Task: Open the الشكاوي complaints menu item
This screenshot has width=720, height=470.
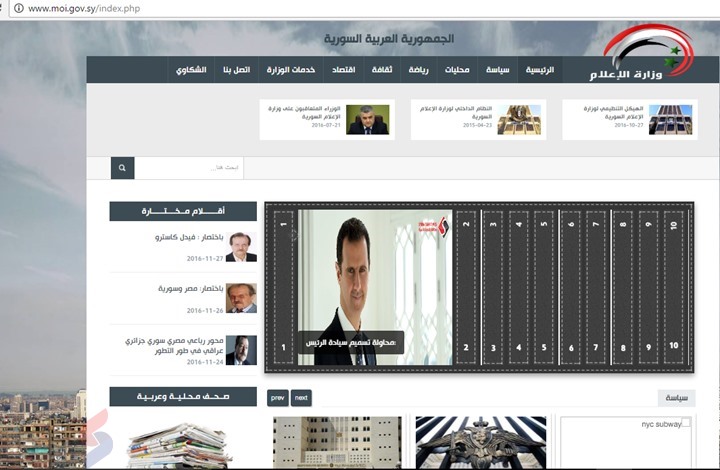Action: click(191, 70)
